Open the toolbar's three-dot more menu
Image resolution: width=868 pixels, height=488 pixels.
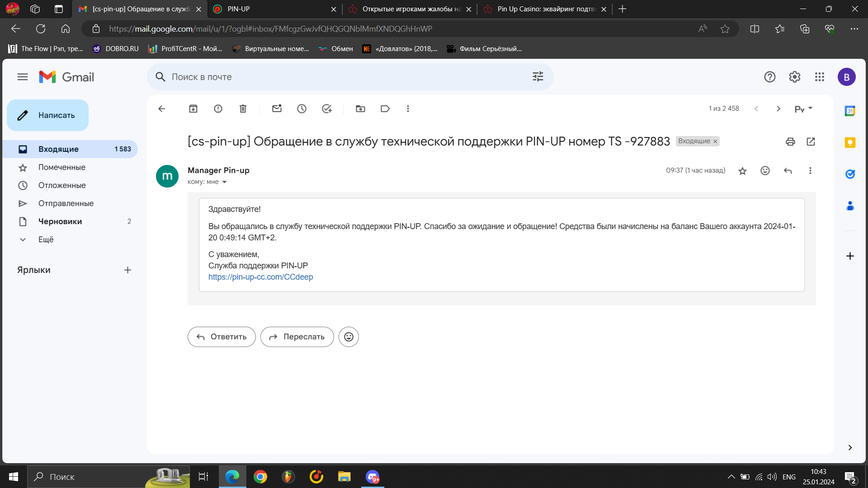point(408,109)
